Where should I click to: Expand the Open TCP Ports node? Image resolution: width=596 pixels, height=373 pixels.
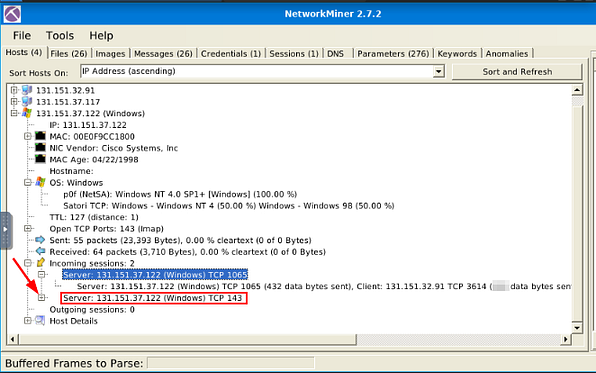point(28,228)
